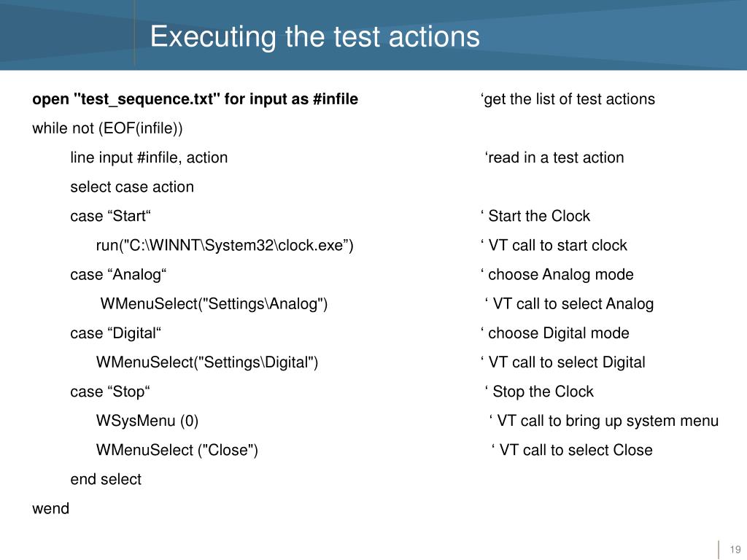Click the "wend" line
The height and width of the screenshot is (560, 747).
[x=51, y=508]
